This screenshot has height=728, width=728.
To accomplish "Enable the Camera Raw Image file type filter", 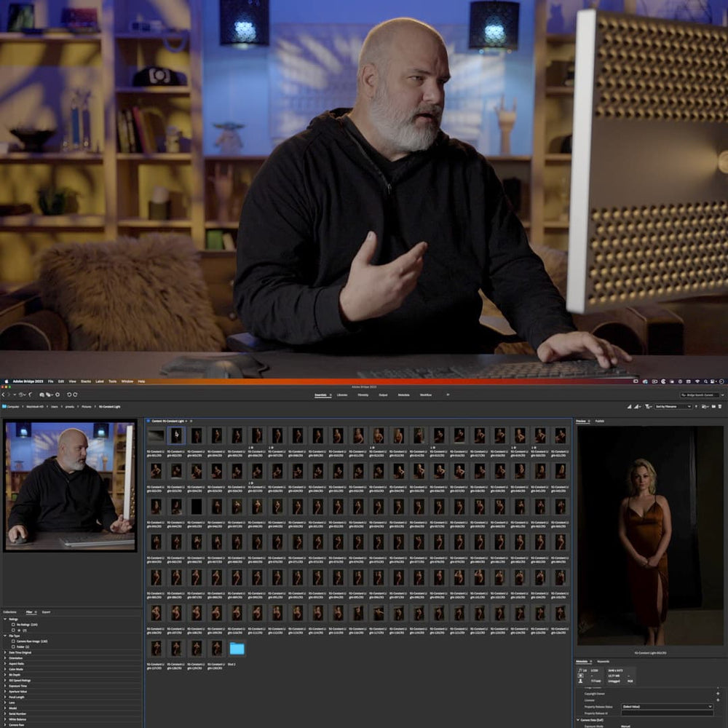I will [x=14, y=641].
